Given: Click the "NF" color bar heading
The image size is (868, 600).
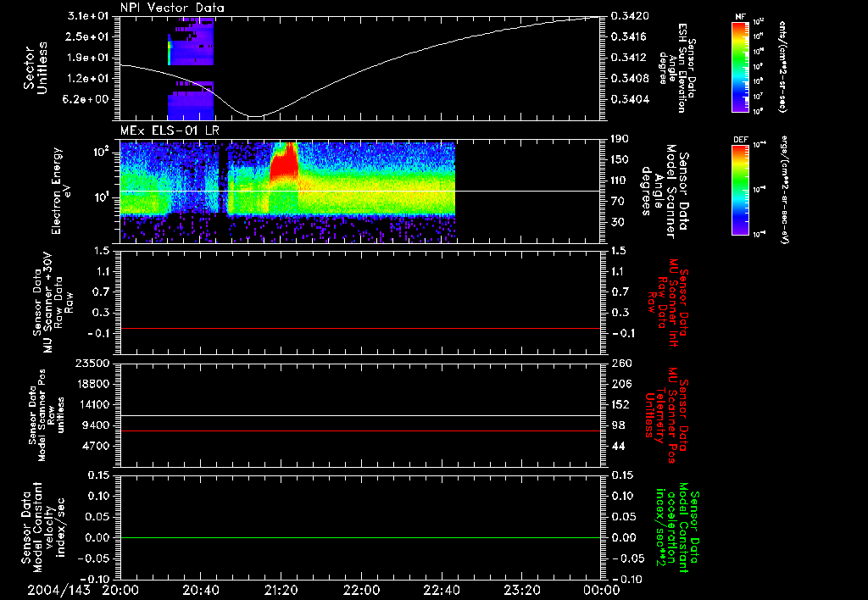Looking at the screenshot, I should (740, 17).
